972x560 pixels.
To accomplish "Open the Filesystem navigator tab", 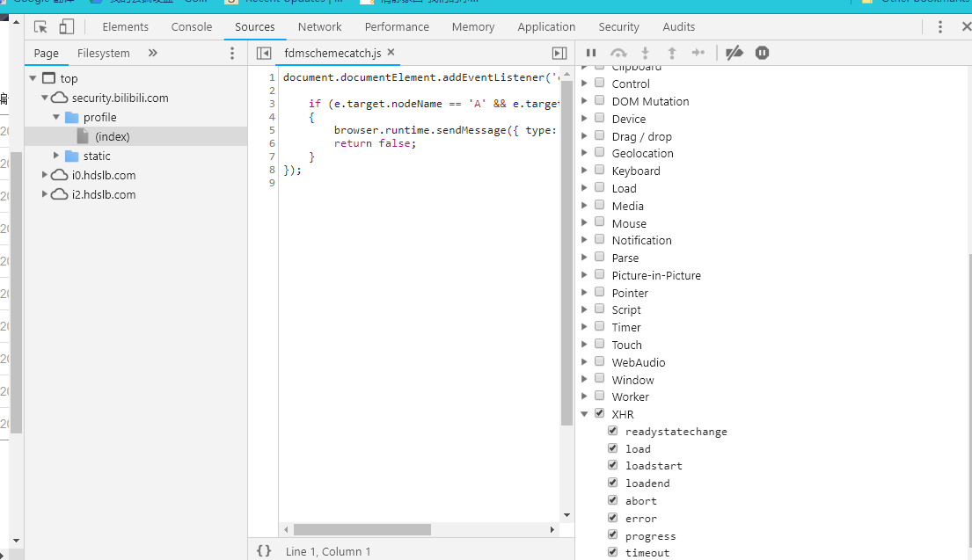I will click(103, 54).
